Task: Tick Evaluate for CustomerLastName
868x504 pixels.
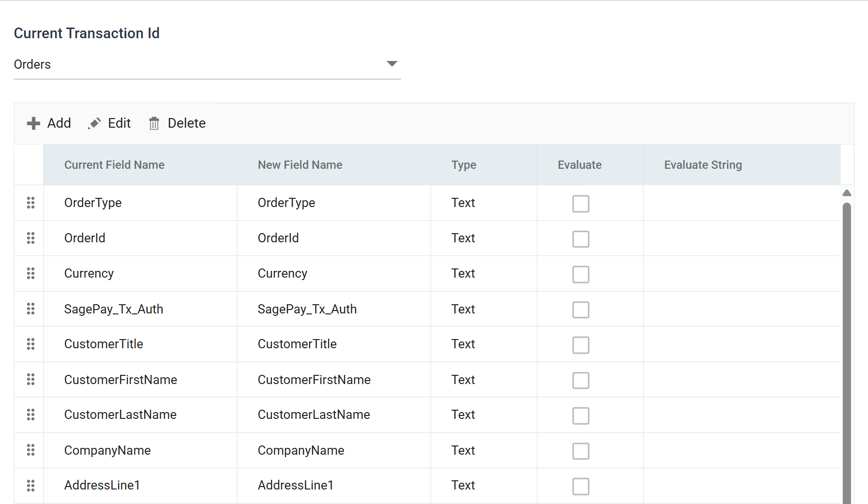Action: 581,415
